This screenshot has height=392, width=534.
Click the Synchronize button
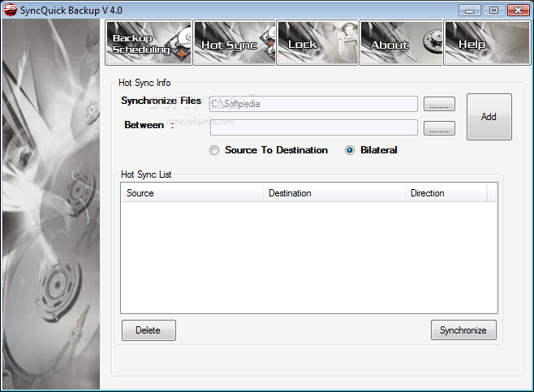coord(463,330)
